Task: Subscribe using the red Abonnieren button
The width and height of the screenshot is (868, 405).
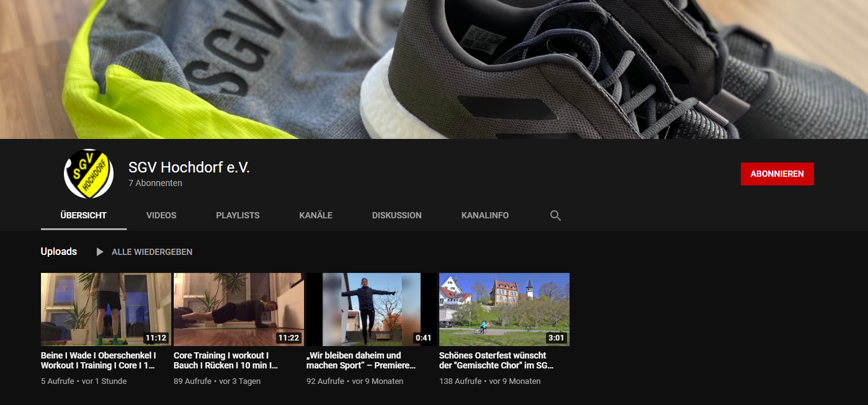Action: [x=777, y=174]
